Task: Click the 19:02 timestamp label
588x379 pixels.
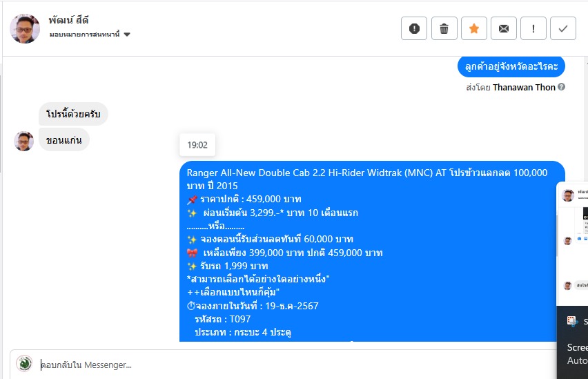Action: pos(197,145)
